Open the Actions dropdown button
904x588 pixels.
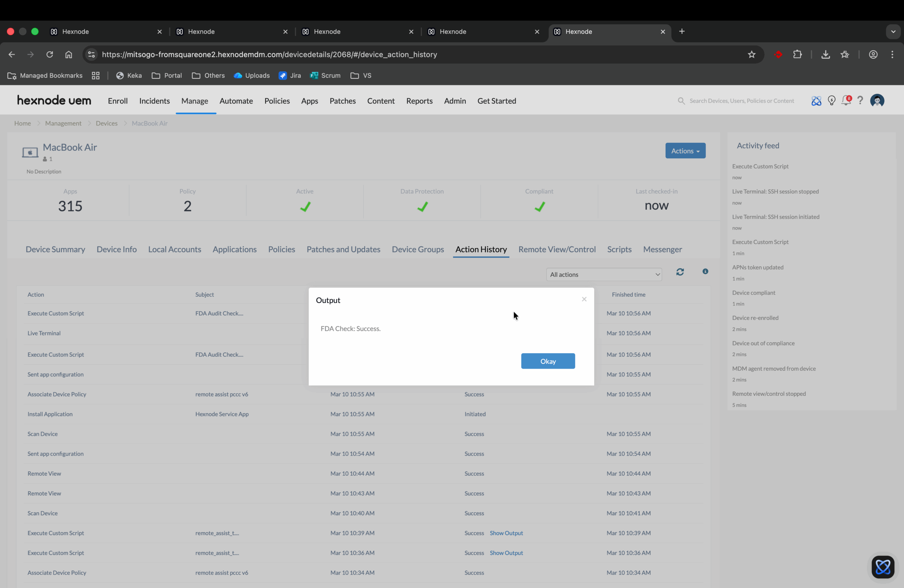(685, 151)
